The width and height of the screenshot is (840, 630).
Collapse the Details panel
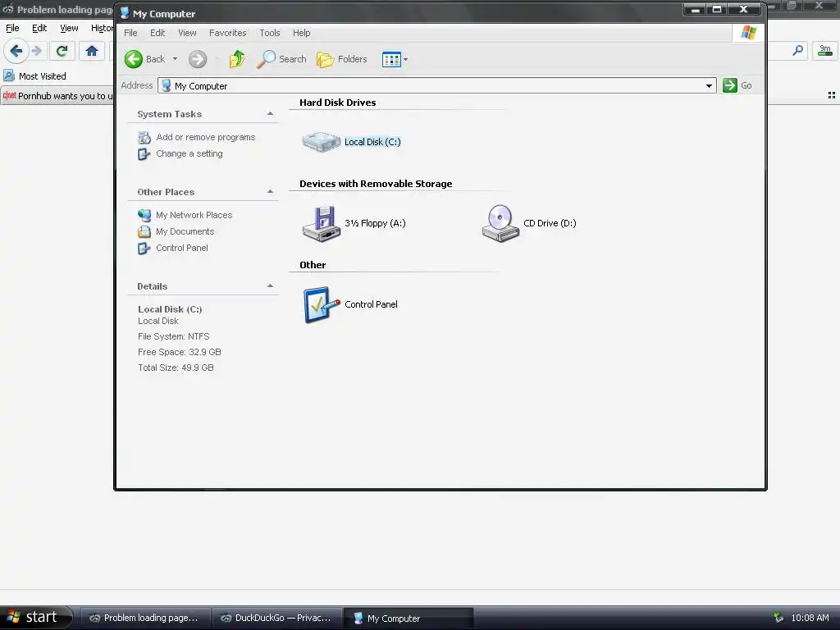tap(270, 285)
